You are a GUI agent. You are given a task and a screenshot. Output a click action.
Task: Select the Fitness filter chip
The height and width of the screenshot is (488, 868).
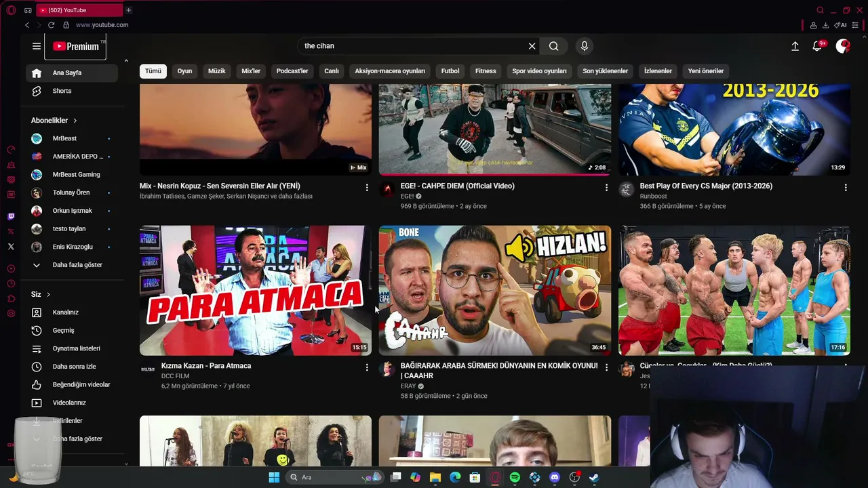(x=486, y=71)
